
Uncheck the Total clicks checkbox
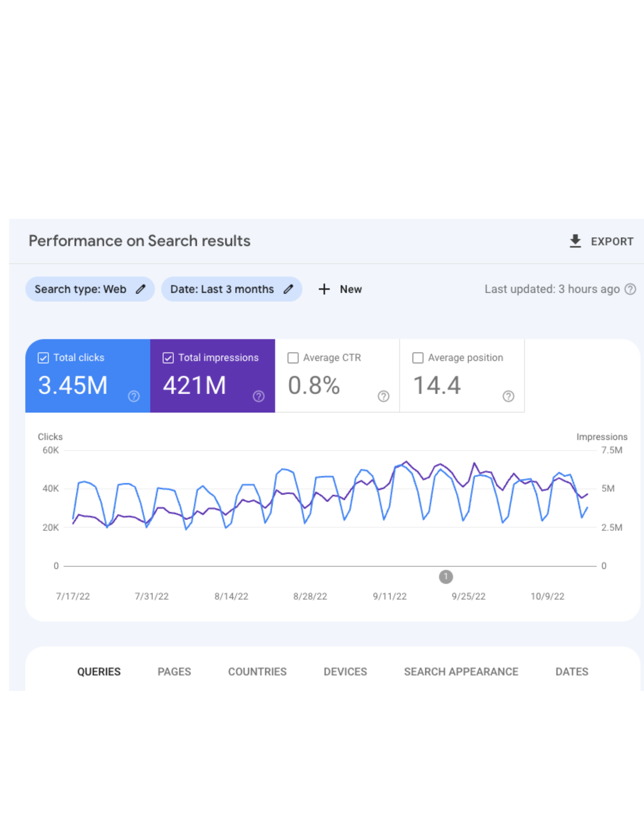coord(43,358)
